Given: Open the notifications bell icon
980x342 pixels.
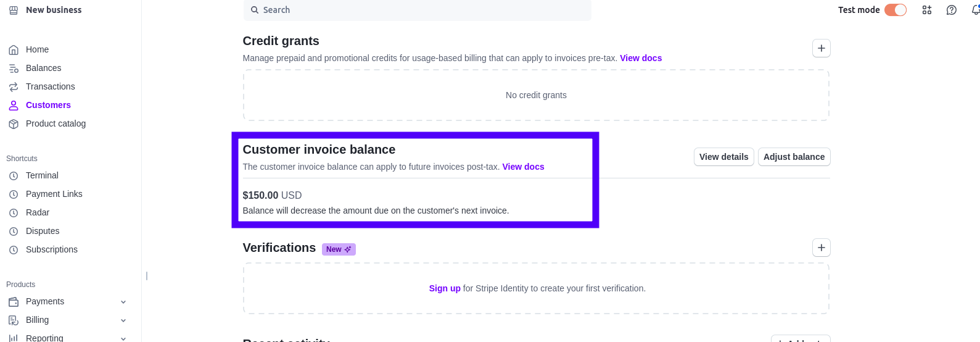Looking at the screenshot, I should 975,10.
